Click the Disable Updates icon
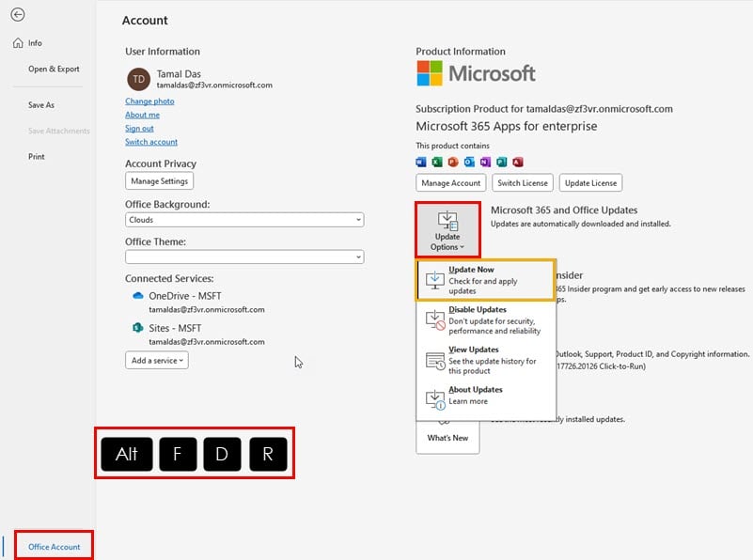 tap(435, 320)
